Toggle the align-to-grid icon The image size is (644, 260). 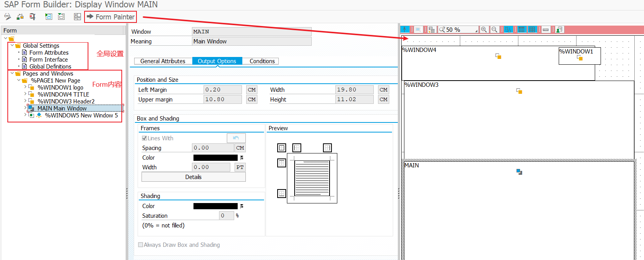point(508,29)
